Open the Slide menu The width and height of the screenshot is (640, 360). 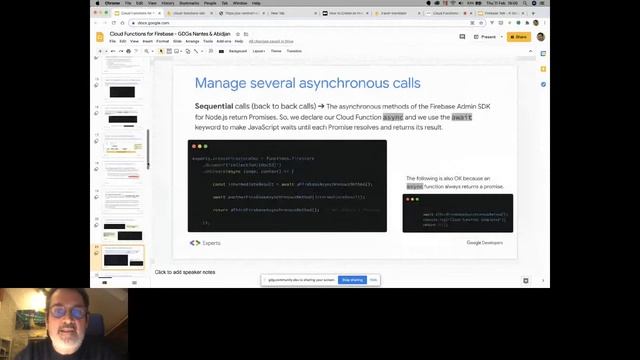[x=177, y=42]
